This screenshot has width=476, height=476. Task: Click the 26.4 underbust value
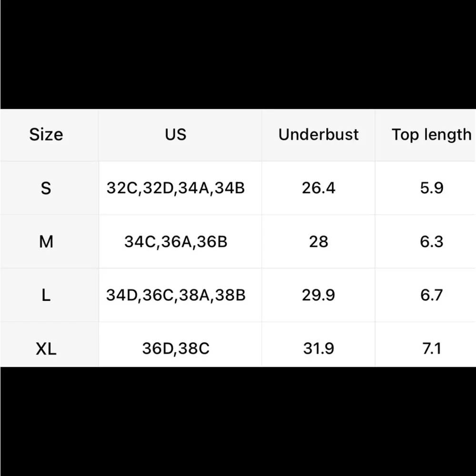coord(318,188)
